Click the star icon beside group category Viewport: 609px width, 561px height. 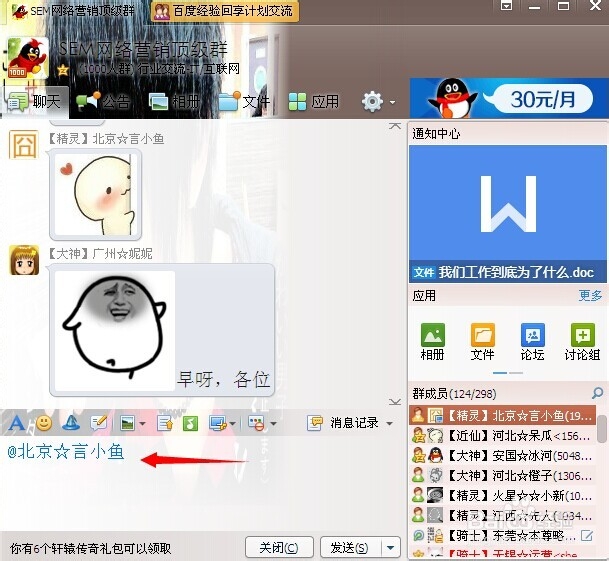point(63,70)
